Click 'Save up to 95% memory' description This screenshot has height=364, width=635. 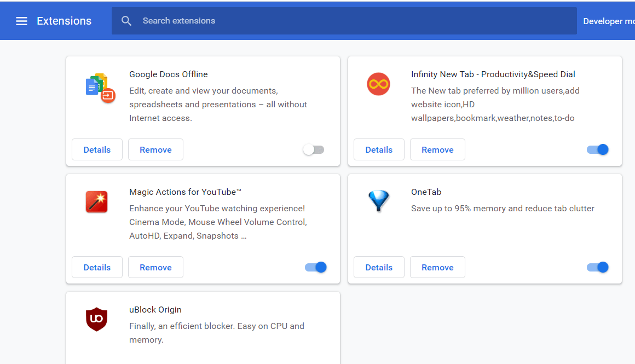click(503, 209)
